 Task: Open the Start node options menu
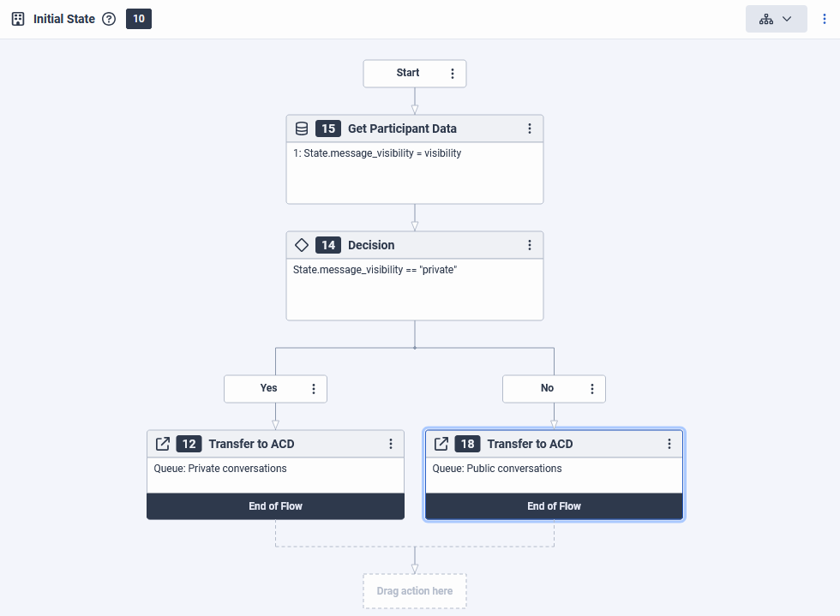(x=453, y=74)
